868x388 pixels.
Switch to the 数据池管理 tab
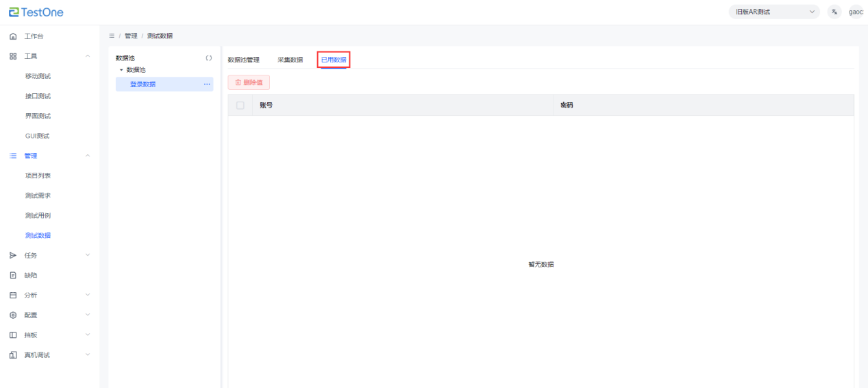pos(243,60)
